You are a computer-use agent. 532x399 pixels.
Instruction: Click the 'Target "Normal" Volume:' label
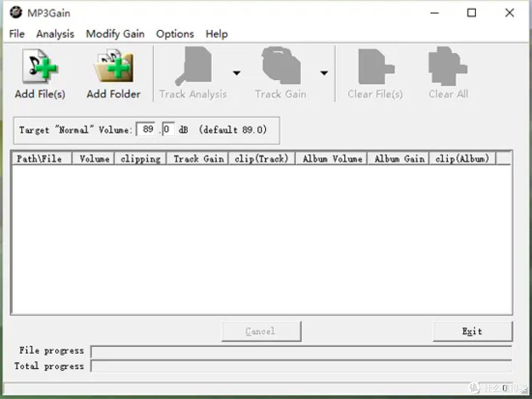click(x=75, y=130)
